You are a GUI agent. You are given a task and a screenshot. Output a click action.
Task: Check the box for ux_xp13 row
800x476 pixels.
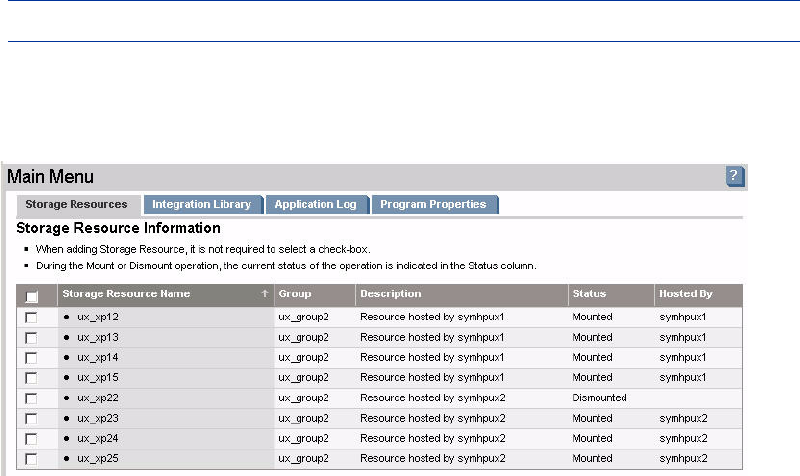32,337
